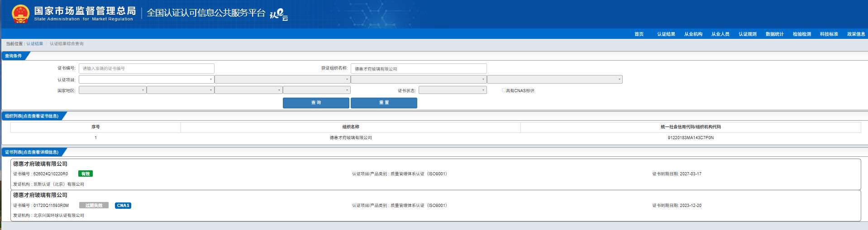Click serial number 1 in the organization table

click(95, 138)
